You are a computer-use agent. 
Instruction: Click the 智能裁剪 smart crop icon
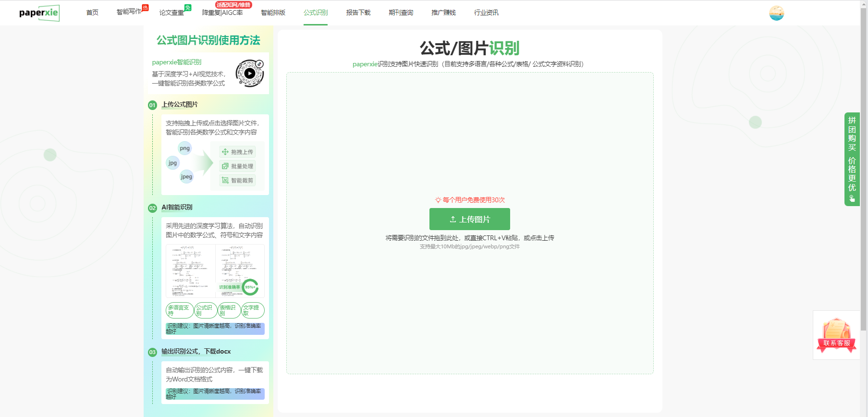[225, 181]
